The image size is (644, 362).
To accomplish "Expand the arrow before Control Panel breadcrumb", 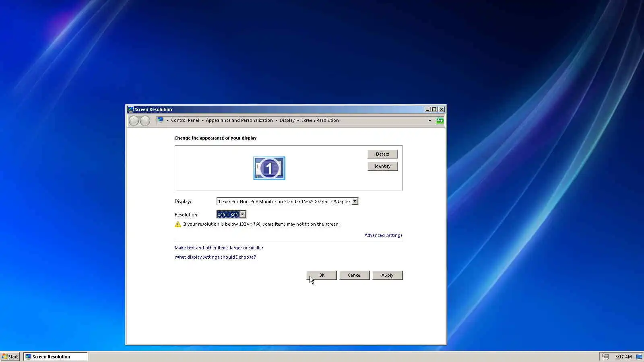I will pyautogui.click(x=167, y=121).
